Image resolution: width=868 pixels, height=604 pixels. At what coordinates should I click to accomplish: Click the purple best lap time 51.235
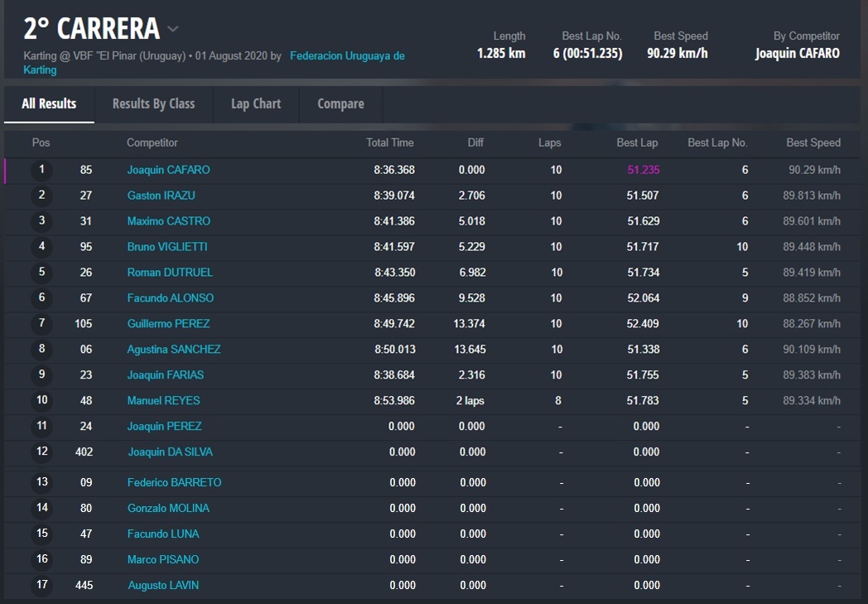[x=643, y=170]
